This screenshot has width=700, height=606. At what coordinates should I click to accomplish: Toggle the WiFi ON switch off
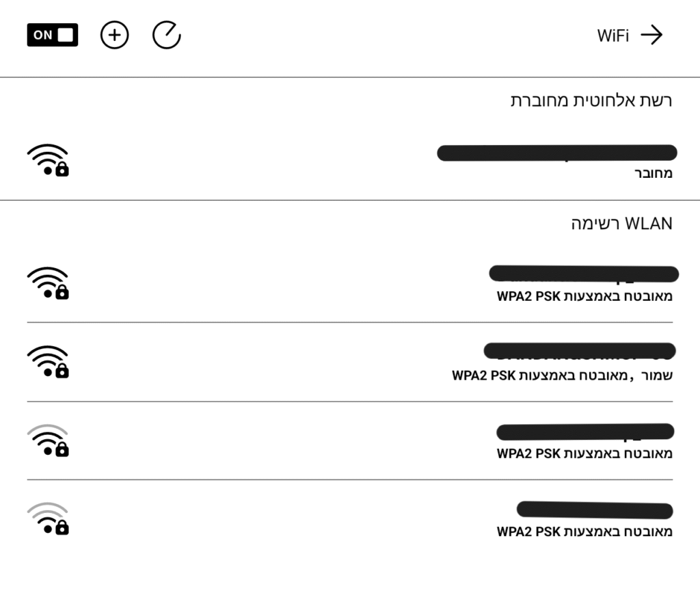tap(53, 35)
